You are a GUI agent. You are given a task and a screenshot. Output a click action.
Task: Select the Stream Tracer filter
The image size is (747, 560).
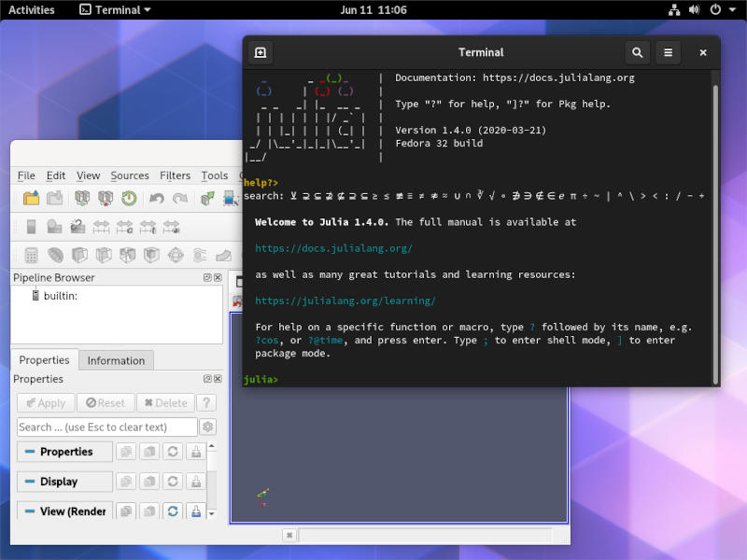198,254
